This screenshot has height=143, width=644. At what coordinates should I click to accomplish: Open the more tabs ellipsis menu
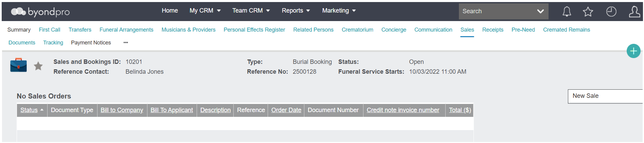126,42
